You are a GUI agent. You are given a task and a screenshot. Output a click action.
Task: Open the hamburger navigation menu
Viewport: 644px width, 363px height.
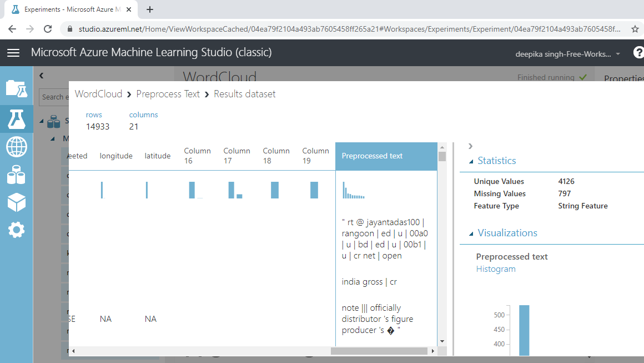pos(13,53)
